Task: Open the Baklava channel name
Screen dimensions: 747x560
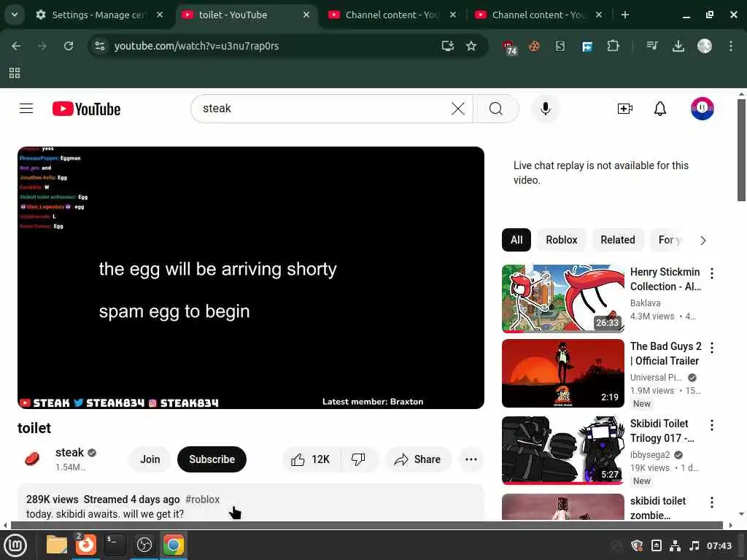Action: click(x=645, y=303)
